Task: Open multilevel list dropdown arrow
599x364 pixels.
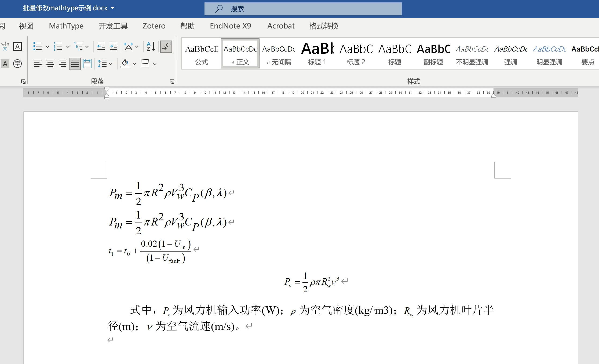Action: 87,47
